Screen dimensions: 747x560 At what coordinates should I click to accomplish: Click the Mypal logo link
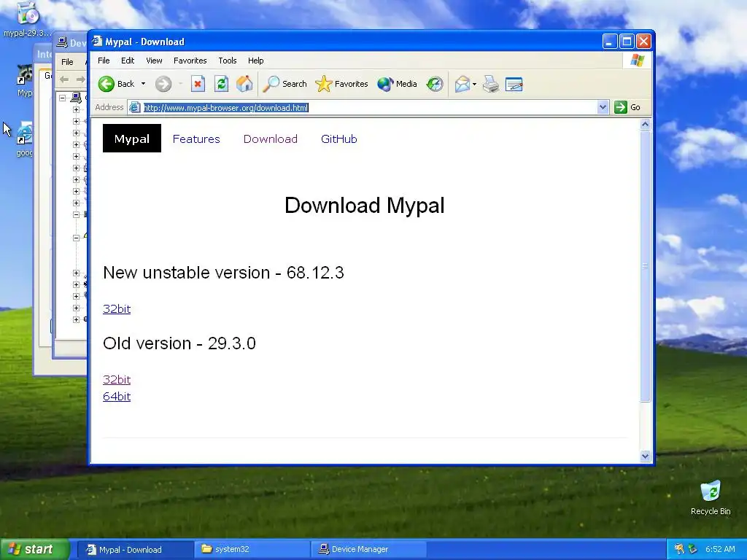click(x=132, y=139)
